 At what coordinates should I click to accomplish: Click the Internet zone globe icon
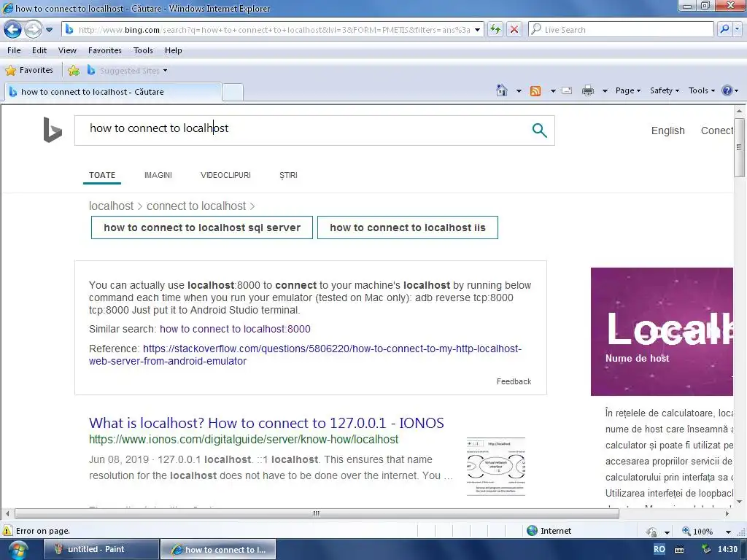[x=532, y=531]
